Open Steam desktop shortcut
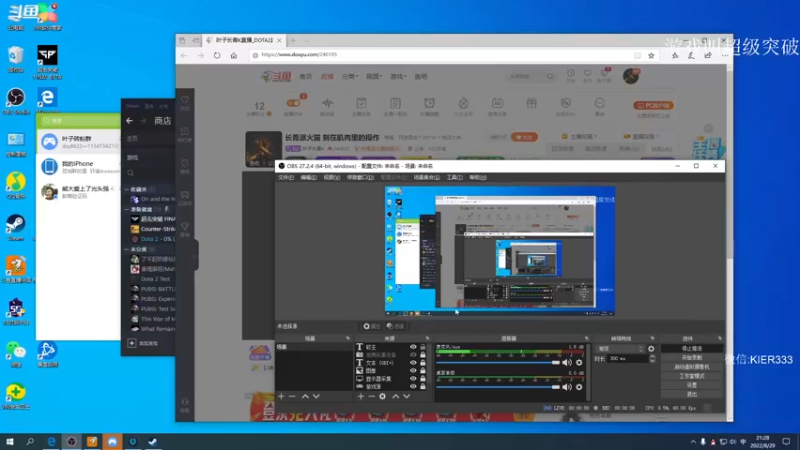 click(16, 228)
